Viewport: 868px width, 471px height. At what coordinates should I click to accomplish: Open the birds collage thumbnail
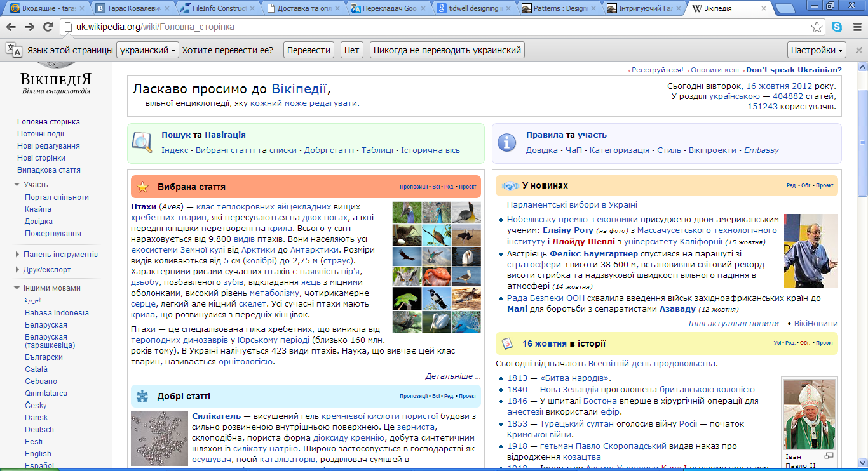click(x=437, y=267)
